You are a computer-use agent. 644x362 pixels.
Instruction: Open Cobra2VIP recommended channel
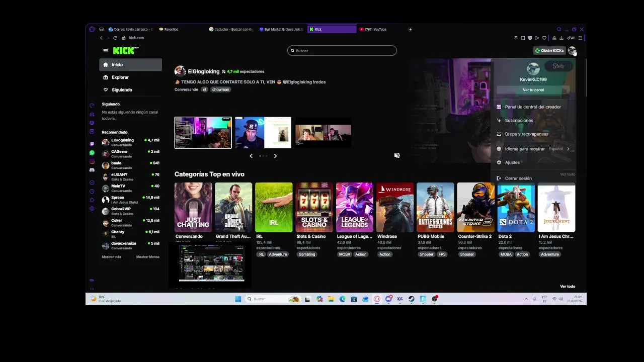coord(130,211)
